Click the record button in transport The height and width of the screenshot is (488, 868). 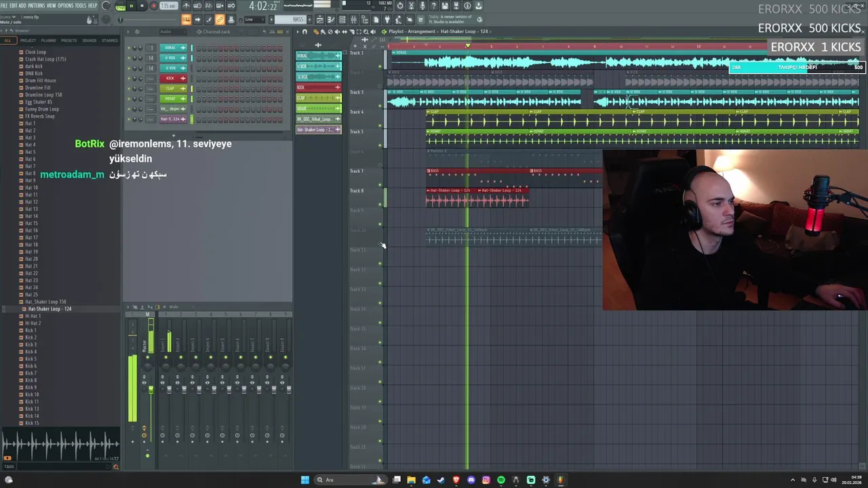(x=153, y=6)
